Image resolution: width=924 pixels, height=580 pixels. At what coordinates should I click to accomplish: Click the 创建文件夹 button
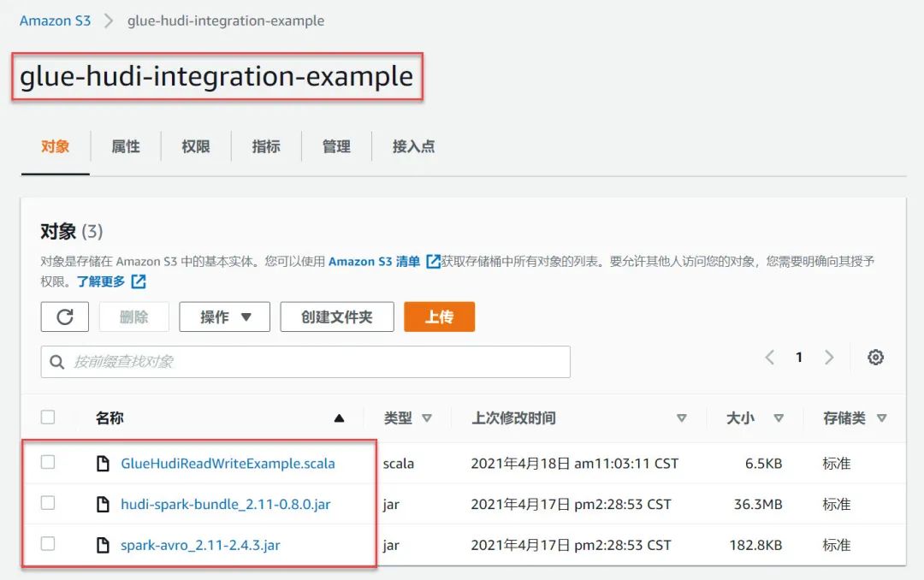pos(337,317)
